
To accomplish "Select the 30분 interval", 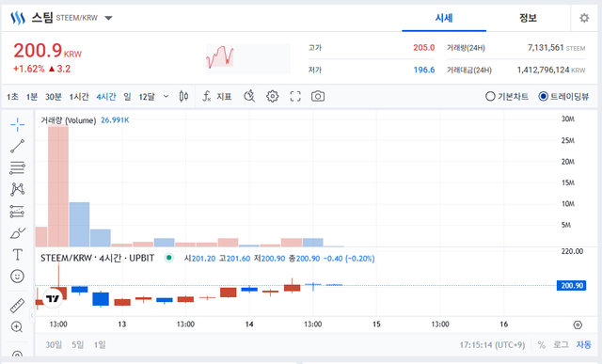I will tap(54, 97).
